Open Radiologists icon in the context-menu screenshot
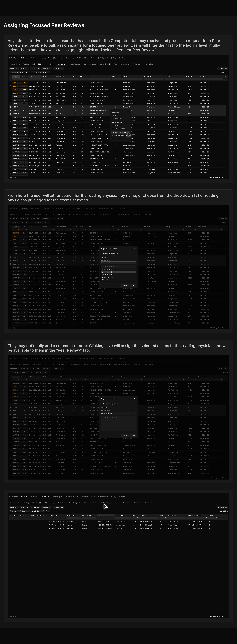Viewport: 237px width, 644px height. pos(53,58)
